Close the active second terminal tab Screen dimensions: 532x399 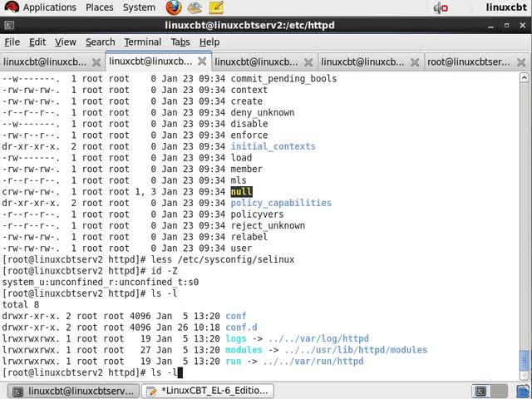point(202,62)
